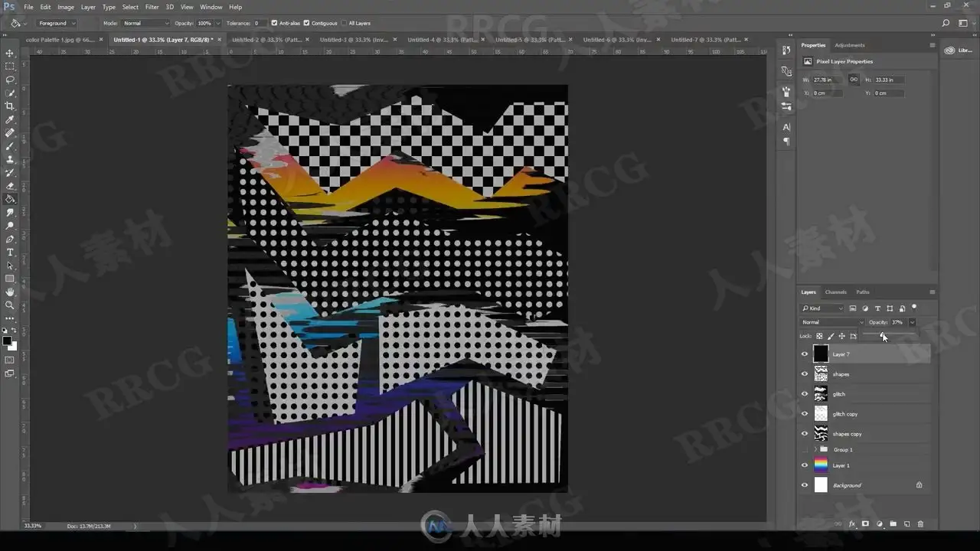
Task: Switch to the Channels tab
Action: pos(835,292)
